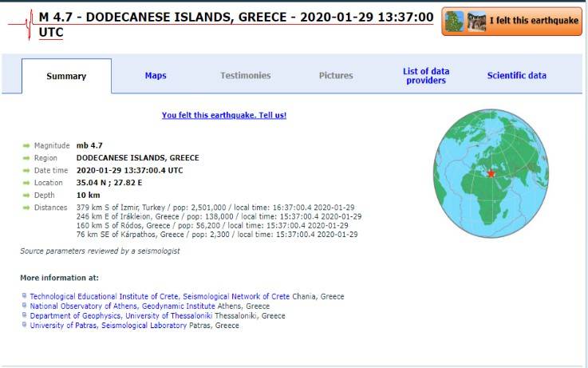
Task: Click the green arrow next to Region
Action: (26, 158)
